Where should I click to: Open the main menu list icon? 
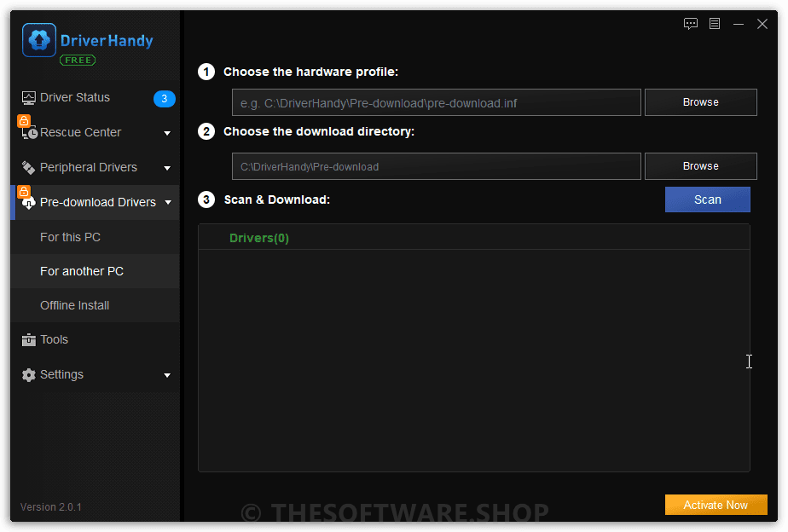pyautogui.click(x=714, y=24)
